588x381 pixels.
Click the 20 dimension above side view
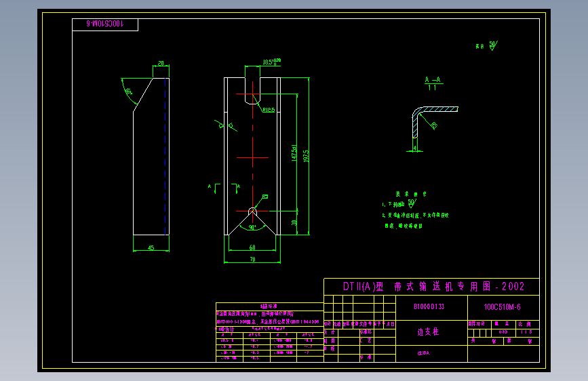click(x=161, y=63)
